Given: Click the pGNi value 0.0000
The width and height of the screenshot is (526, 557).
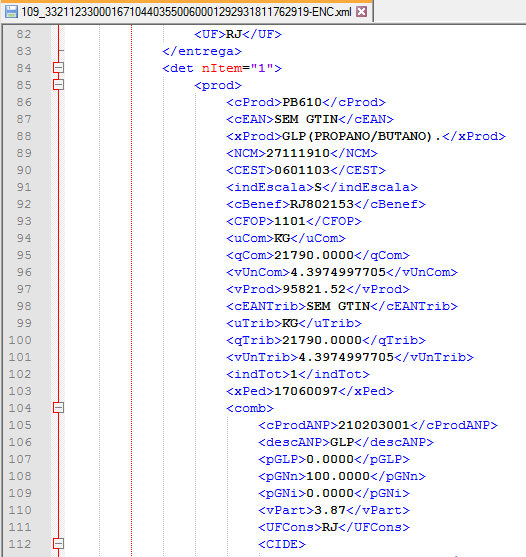Looking at the screenshot, I should pos(330,493).
